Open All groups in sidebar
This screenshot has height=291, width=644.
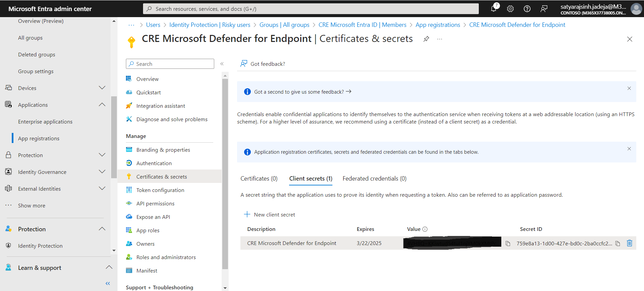pyautogui.click(x=30, y=38)
